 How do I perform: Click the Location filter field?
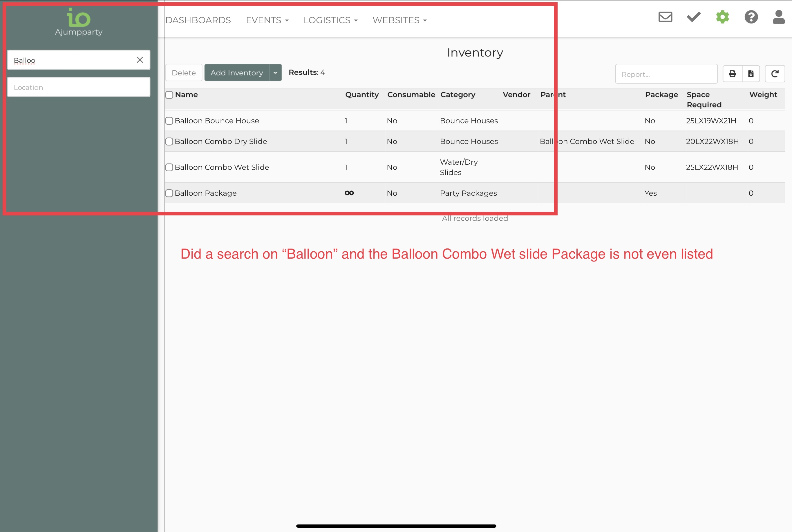[x=79, y=87]
